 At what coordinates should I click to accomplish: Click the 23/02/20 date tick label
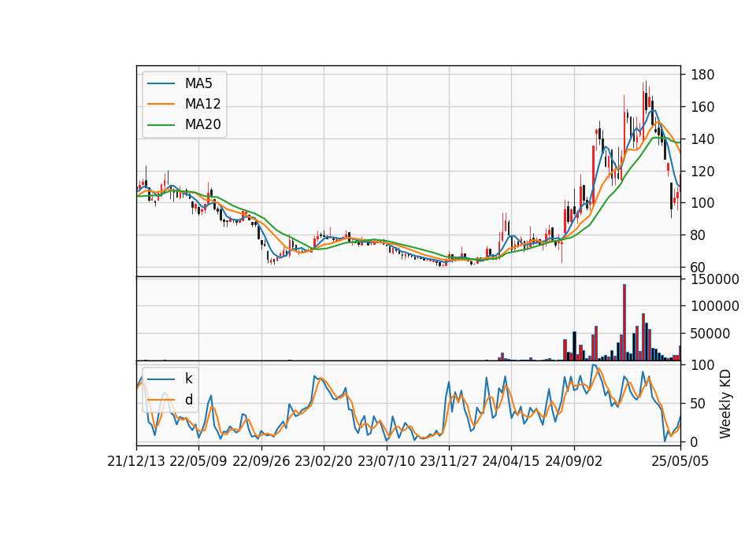point(324,461)
